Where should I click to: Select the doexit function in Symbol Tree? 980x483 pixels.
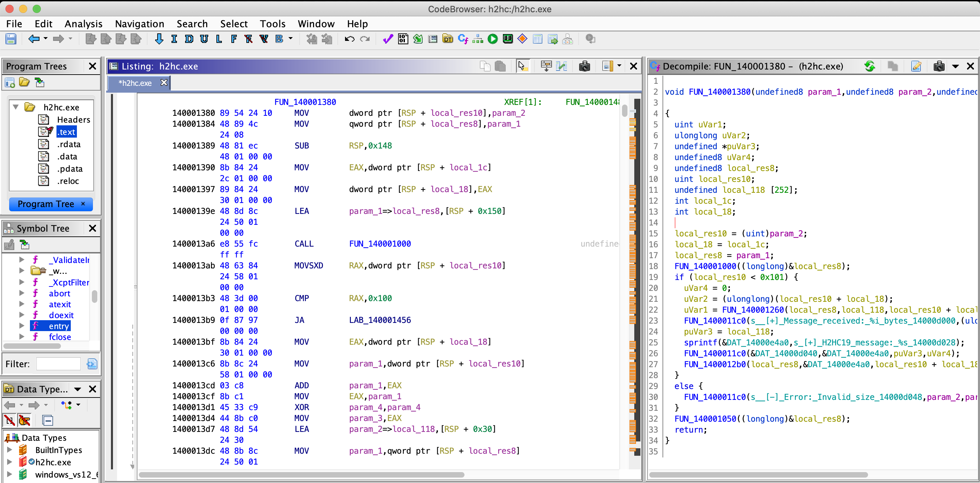(61, 315)
